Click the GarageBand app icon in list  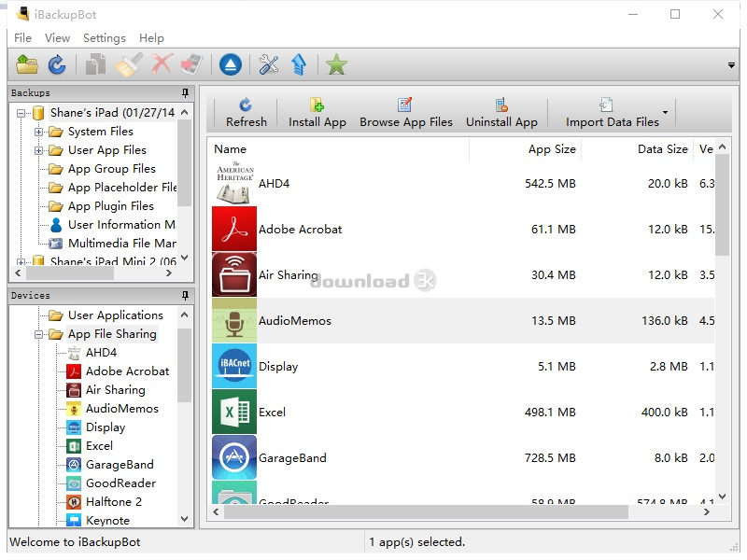(234, 457)
